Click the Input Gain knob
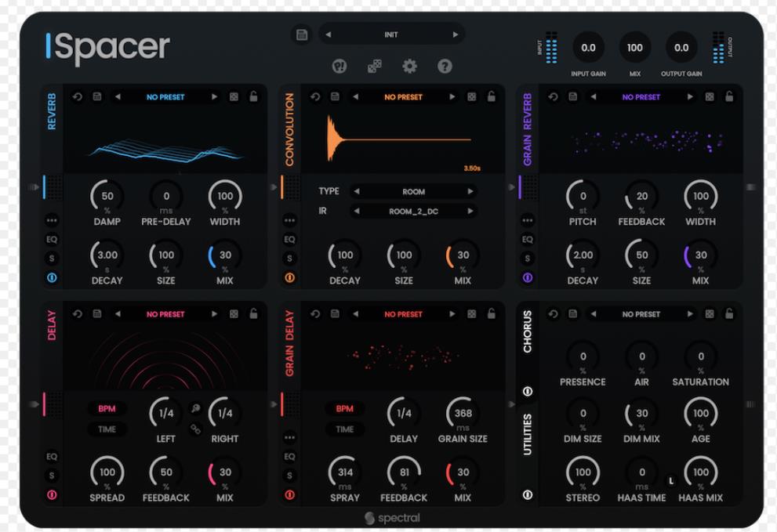The width and height of the screenshot is (777, 532). (588, 48)
